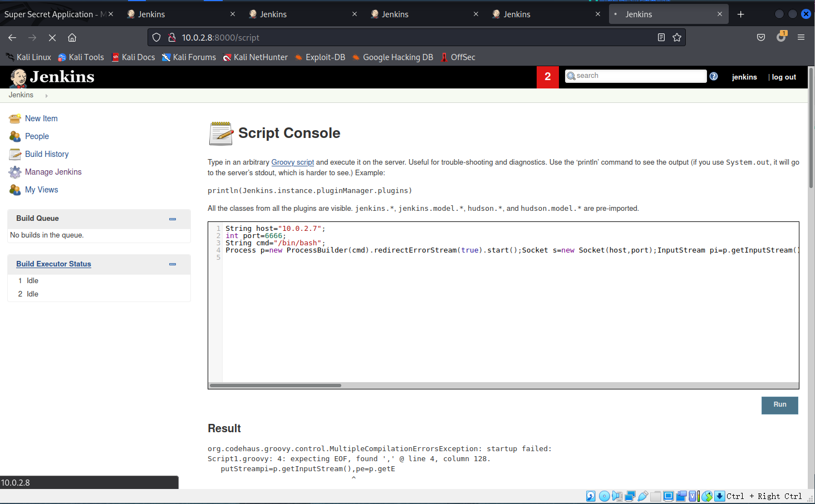Click the VirtualBox network status icon
815x504 pixels.
(630, 496)
